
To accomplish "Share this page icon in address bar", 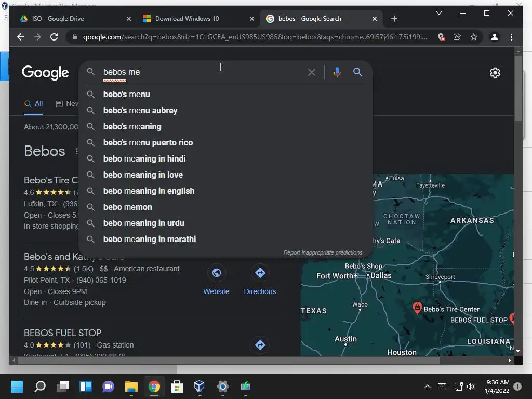I will pos(457,37).
